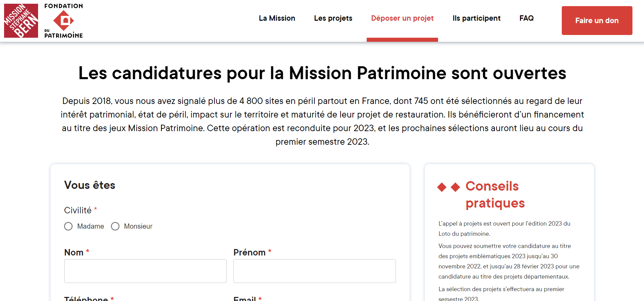Click the Conseils pratiques heading
The height and width of the screenshot is (301, 644).
click(x=495, y=195)
